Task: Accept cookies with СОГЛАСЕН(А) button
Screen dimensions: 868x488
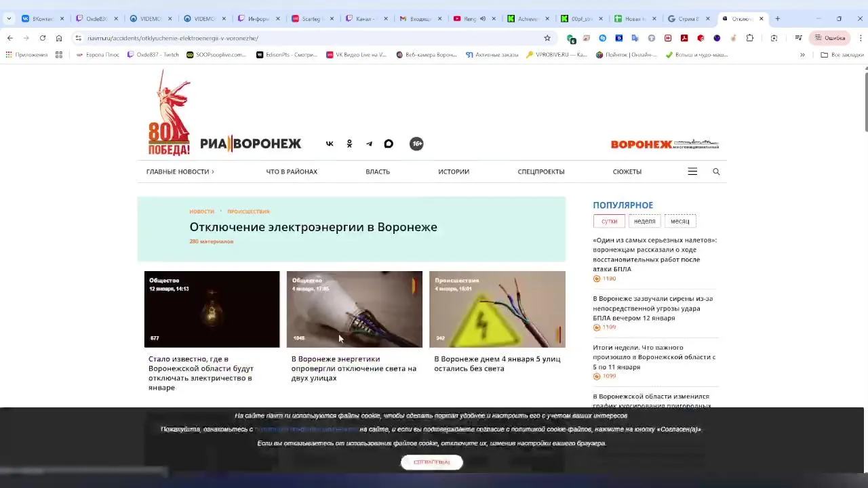Action: click(x=432, y=462)
